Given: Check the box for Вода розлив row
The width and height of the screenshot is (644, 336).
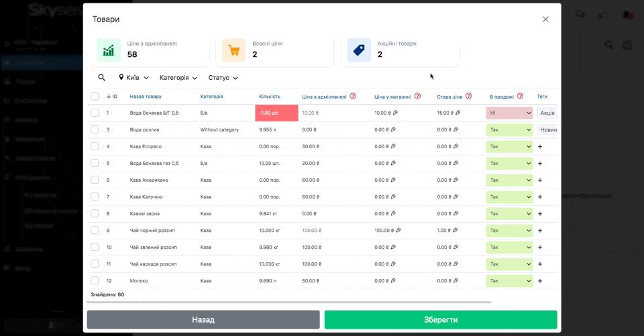Looking at the screenshot, I should point(95,129).
